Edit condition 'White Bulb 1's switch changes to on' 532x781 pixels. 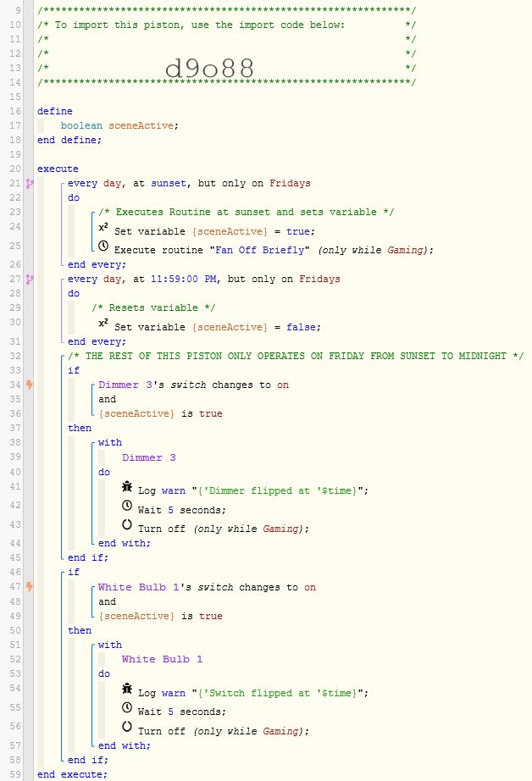207,587
